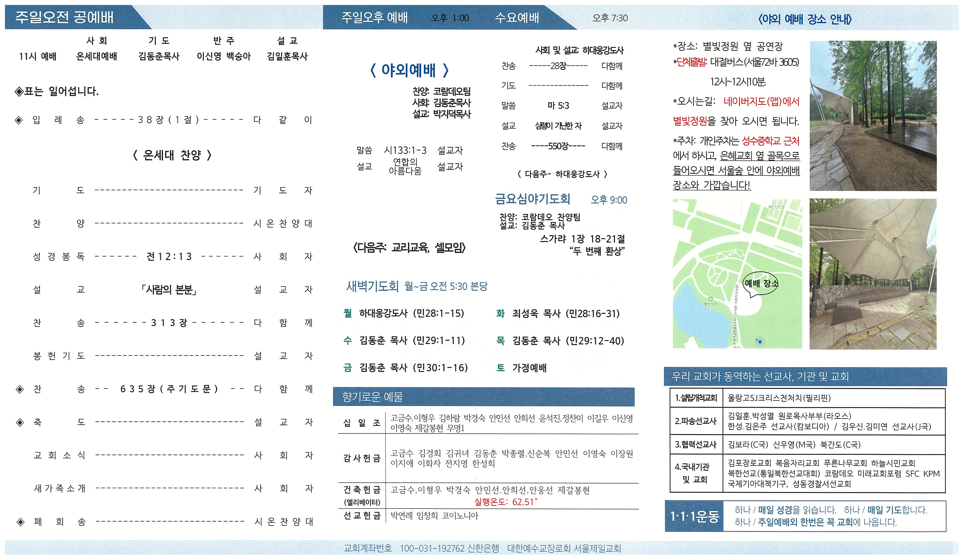
Task: Click the 550장 hymn entry
Action: 558,146
